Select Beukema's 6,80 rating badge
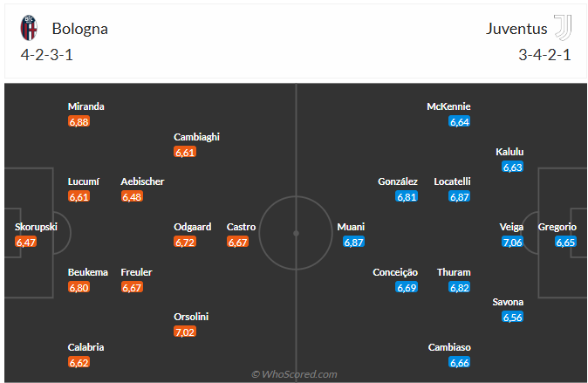 pos(79,288)
